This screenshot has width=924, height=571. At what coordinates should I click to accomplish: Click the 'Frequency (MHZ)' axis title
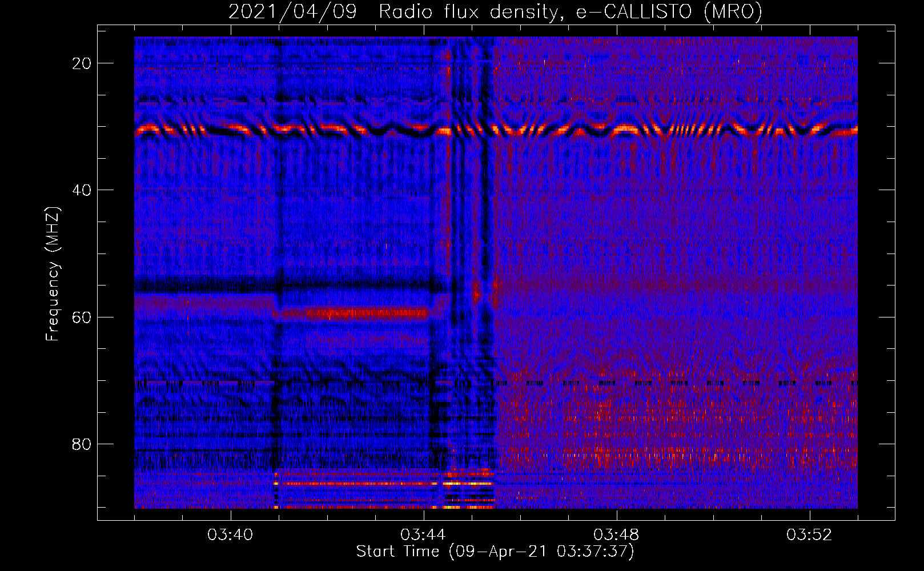click(53, 274)
